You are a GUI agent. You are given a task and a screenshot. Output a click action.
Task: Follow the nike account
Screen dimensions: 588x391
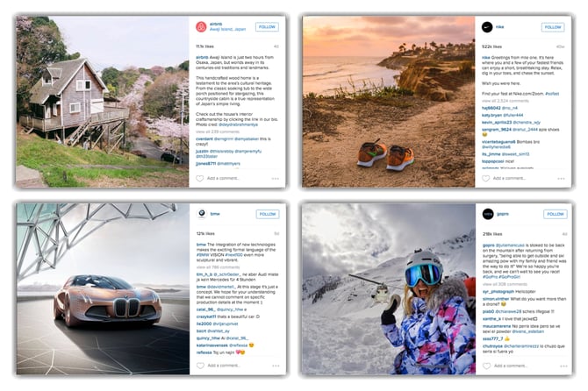[x=553, y=27]
